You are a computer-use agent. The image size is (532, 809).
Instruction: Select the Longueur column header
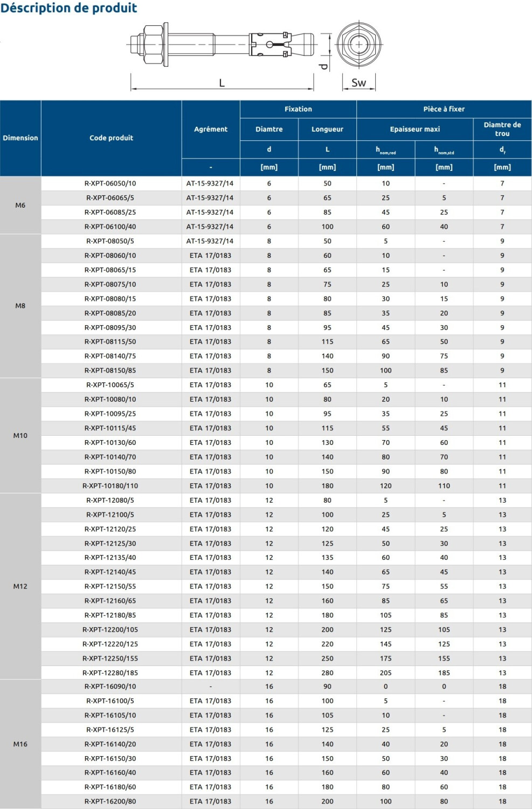(327, 129)
